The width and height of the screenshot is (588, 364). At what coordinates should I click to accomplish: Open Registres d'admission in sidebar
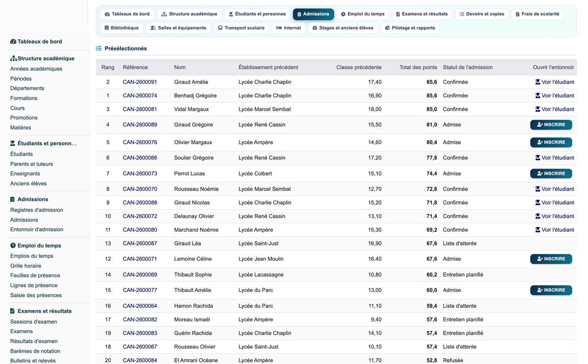(37, 210)
